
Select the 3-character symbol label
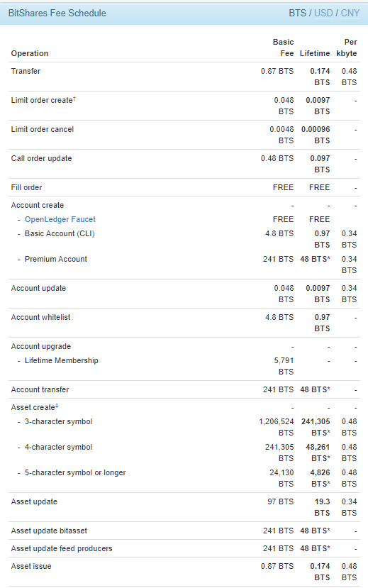(58, 421)
